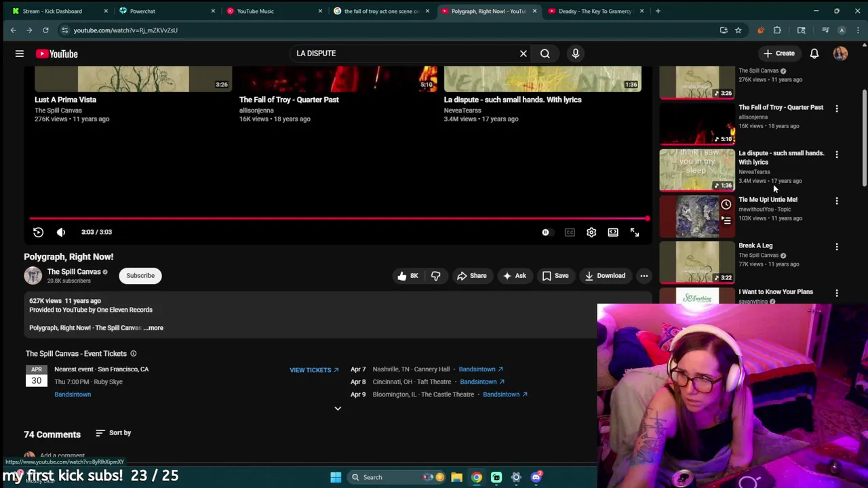Play Break A Leg sidebar thumbnail

click(696, 262)
